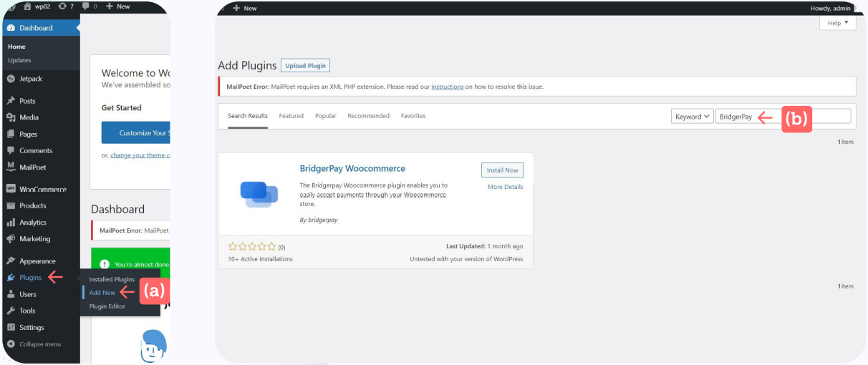The image size is (868, 365).
Task: Click the Customize Your Site button
Action: coord(135,132)
